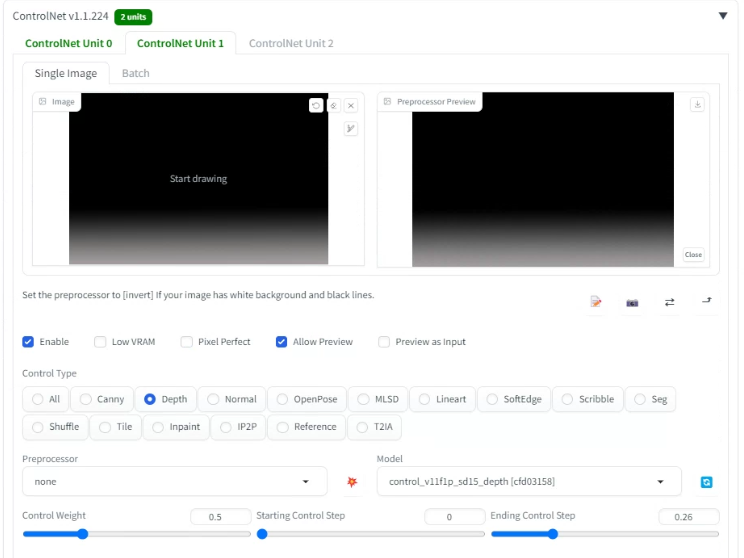744x558 pixels.
Task: Check the Preview as Input option
Action: pyautogui.click(x=384, y=342)
